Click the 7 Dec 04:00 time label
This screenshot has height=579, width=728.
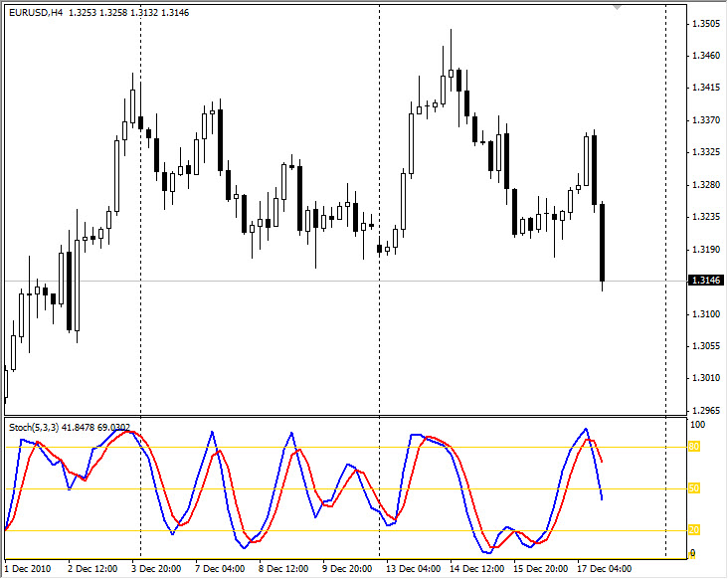click(220, 569)
